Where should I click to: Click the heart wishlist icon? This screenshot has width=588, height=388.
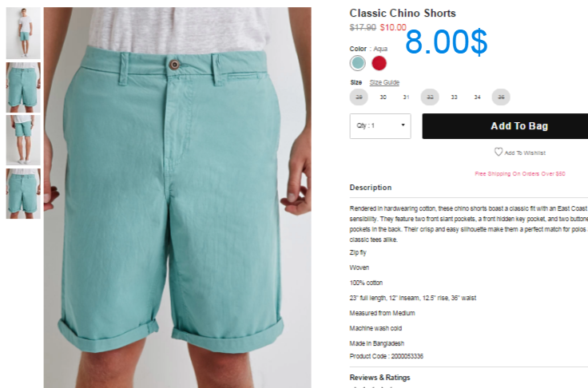(498, 152)
